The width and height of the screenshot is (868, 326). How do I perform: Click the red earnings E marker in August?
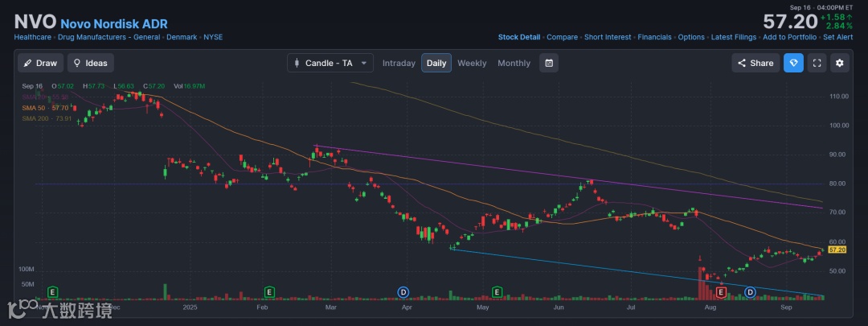[721, 291]
